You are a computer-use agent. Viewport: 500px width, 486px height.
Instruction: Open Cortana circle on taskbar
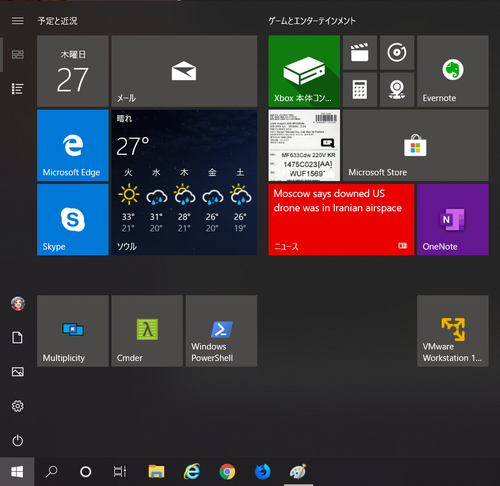(86, 472)
